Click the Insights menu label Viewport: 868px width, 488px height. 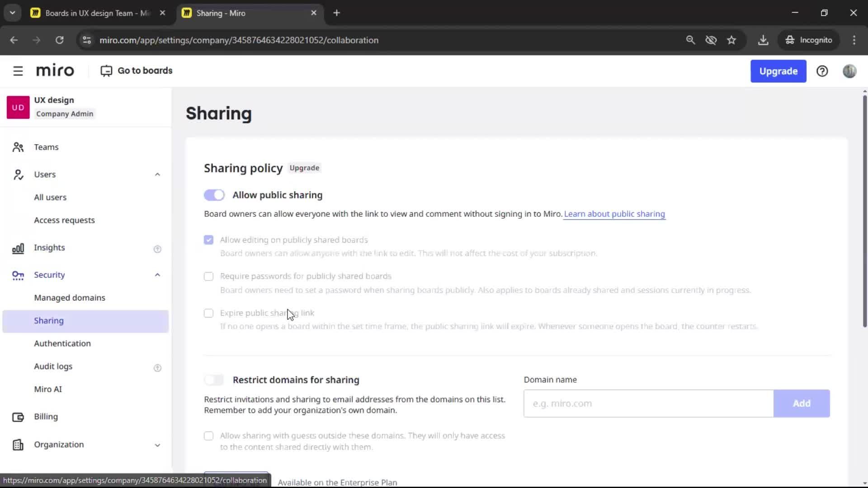49,248
